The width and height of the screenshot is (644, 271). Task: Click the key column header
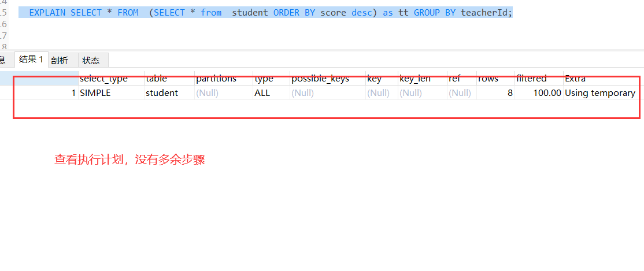[x=382, y=78]
